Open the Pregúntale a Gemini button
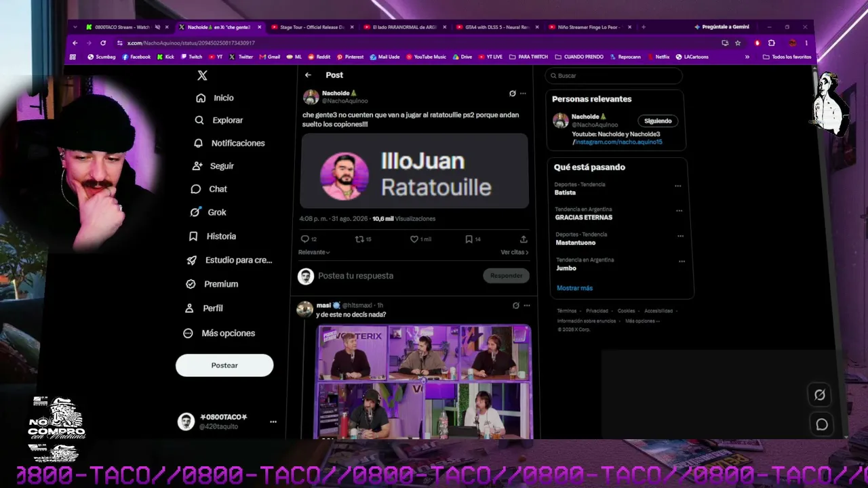Image resolution: width=868 pixels, height=488 pixels. pyautogui.click(x=722, y=27)
